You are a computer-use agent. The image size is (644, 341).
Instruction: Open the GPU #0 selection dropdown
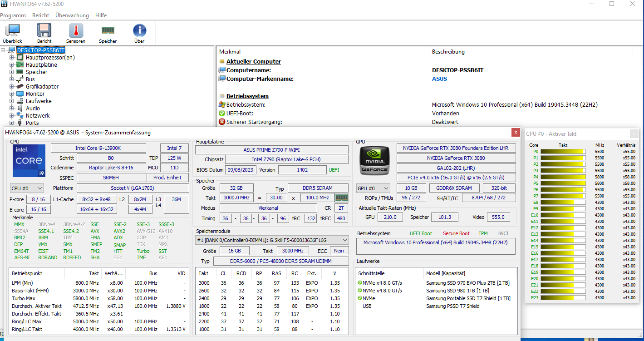tap(374, 188)
